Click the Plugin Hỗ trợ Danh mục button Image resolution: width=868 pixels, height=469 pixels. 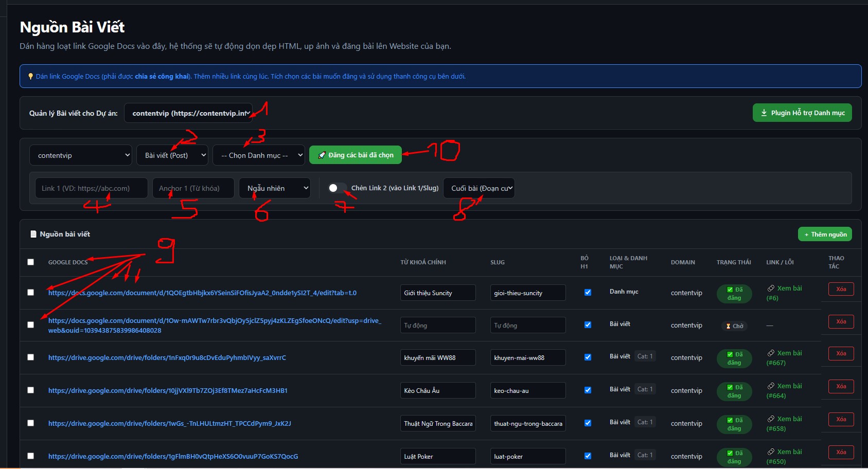click(802, 113)
